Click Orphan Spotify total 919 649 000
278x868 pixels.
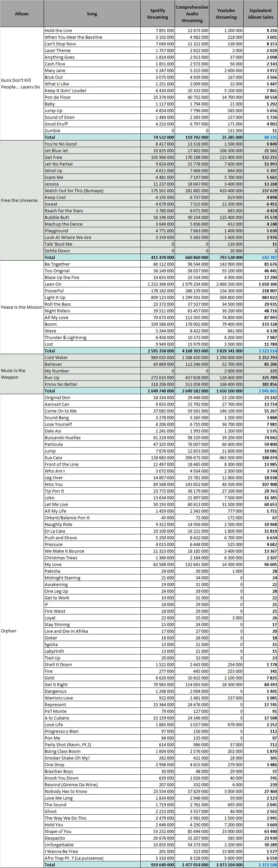(x=162, y=865)
